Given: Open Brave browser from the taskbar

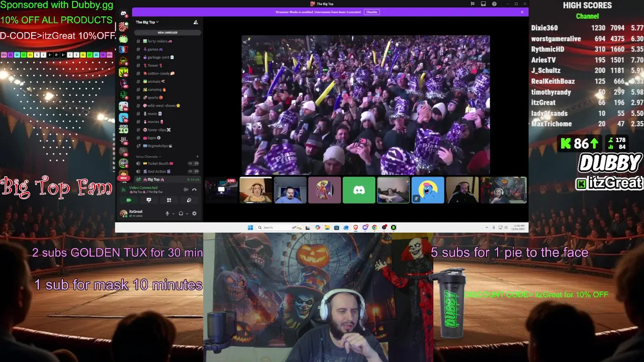Looking at the screenshot, I should pyautogui.click(x=356, y=227).
